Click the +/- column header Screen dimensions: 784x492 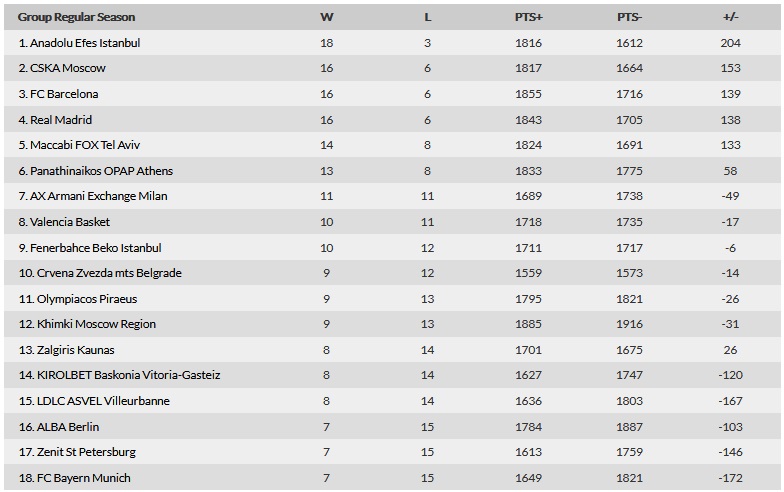pyautogui.click(x=730, y=17)
